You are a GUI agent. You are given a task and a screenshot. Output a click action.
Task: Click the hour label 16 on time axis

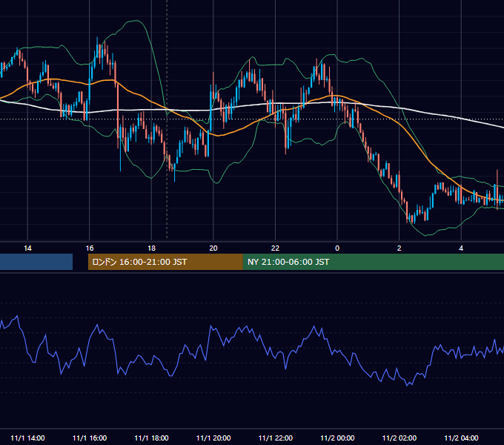[90, 248]
